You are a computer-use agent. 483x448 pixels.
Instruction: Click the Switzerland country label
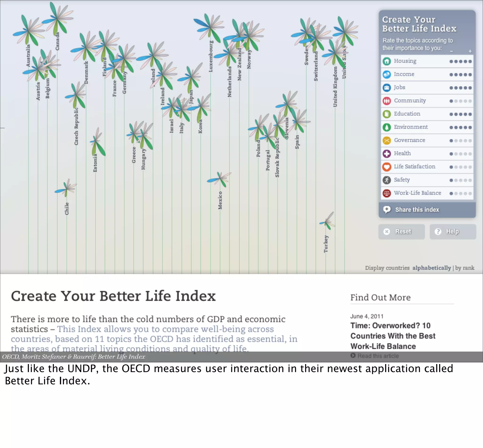click(316, 66)
